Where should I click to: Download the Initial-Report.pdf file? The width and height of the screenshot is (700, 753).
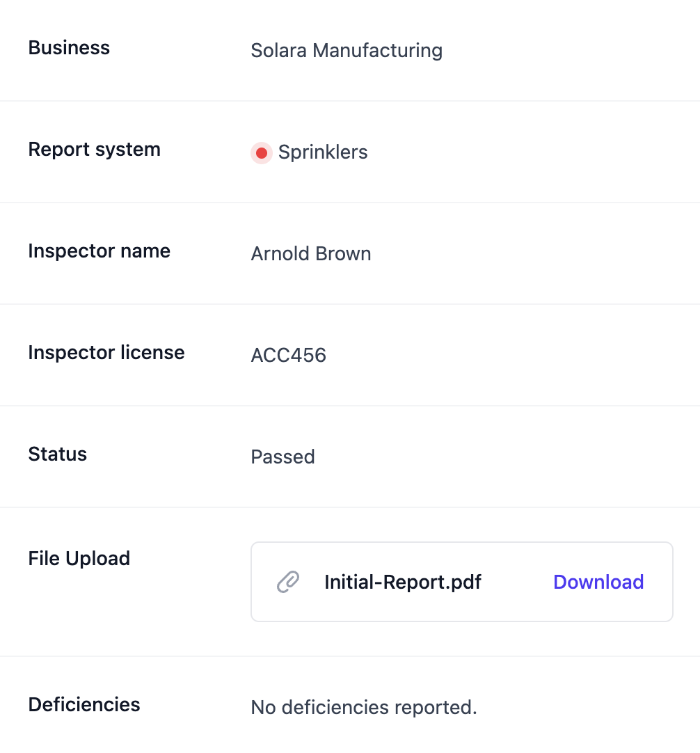pos(598,582)
